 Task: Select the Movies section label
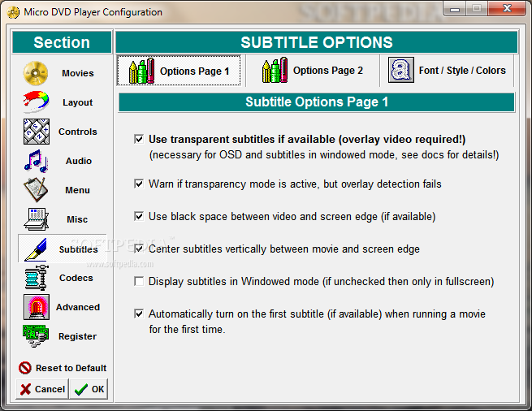(78, 73)
